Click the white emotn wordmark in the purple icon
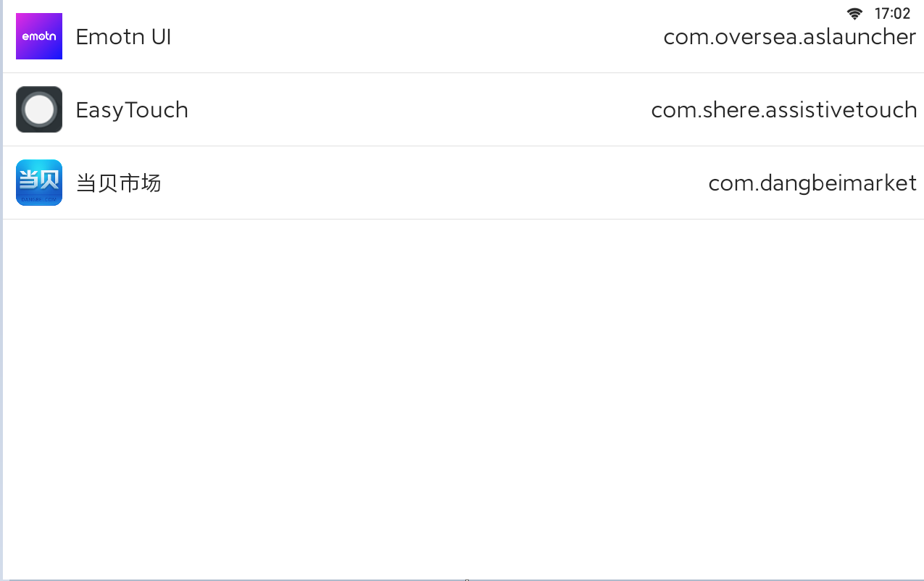The height and width of the screenshot is (581, 924). click(39, 36)
